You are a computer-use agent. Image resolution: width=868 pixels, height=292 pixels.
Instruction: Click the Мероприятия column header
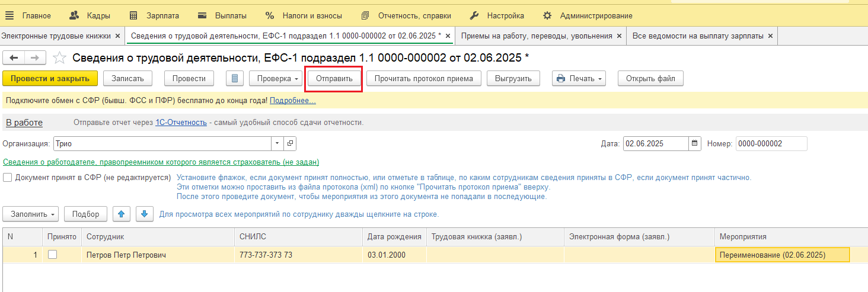(x=791, y=236)
